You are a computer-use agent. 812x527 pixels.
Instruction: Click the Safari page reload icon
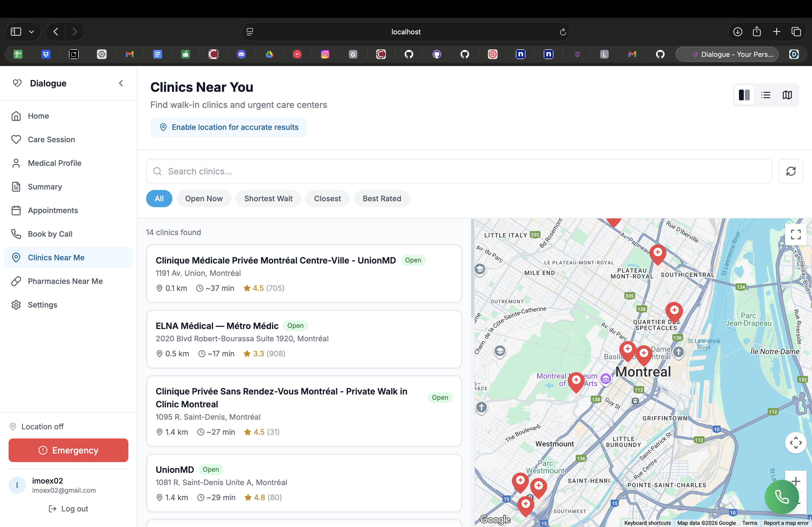563,32
